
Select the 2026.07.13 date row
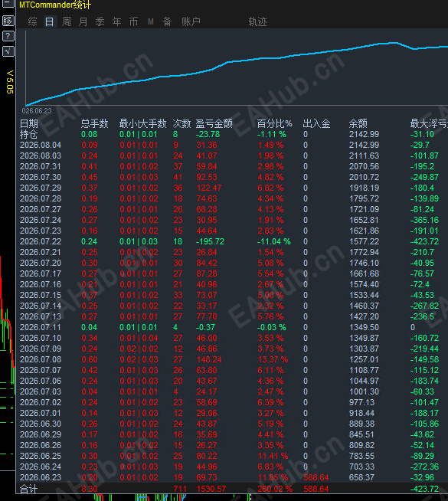tap(233, 316)
